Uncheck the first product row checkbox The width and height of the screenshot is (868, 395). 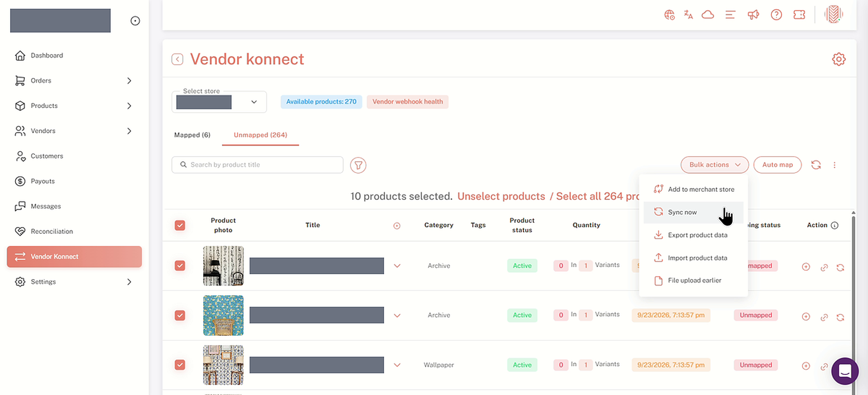pyautogui.click(x=180, y=265)
